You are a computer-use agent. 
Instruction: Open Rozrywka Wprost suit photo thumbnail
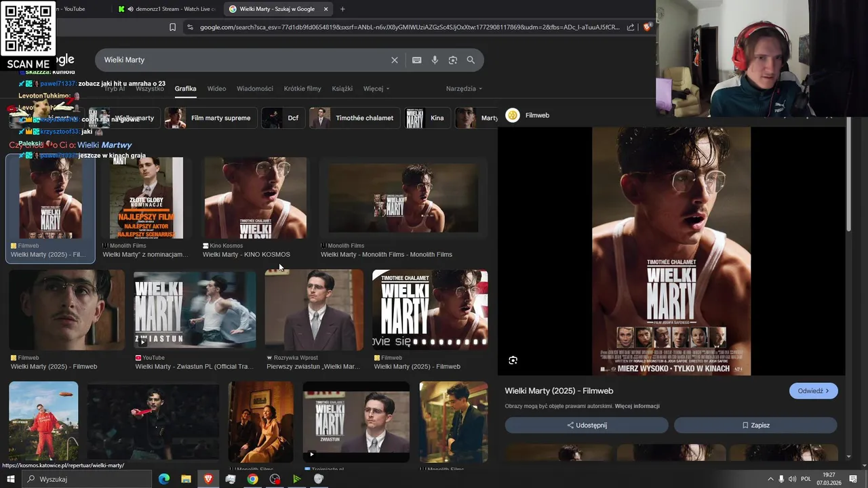314,310
